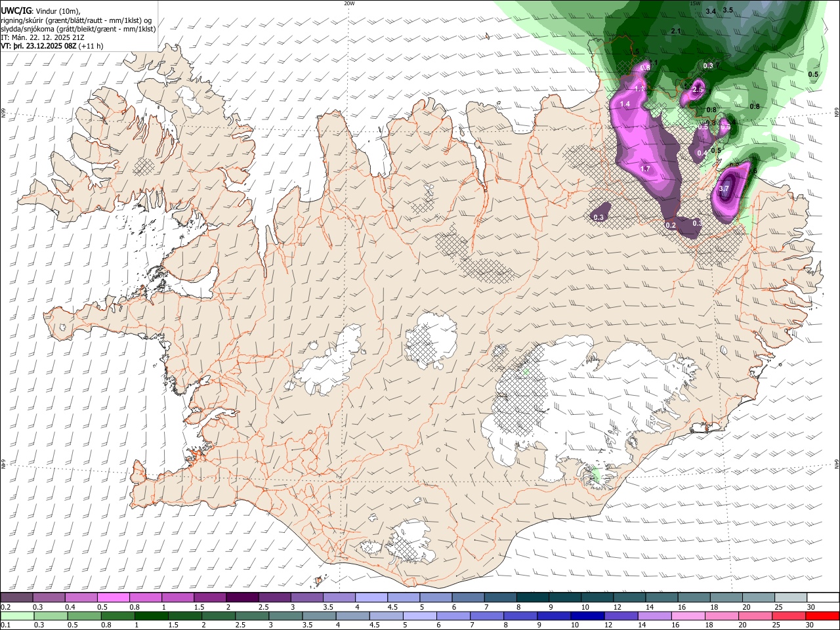840x630 pixels.
Task: Click the pale green 0.1–0.3 swatch in lower legend
Action: [x=16, y=616]
